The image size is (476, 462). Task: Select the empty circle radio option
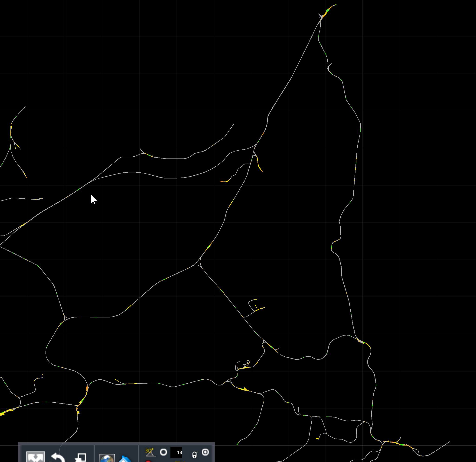tap(163, 452)
